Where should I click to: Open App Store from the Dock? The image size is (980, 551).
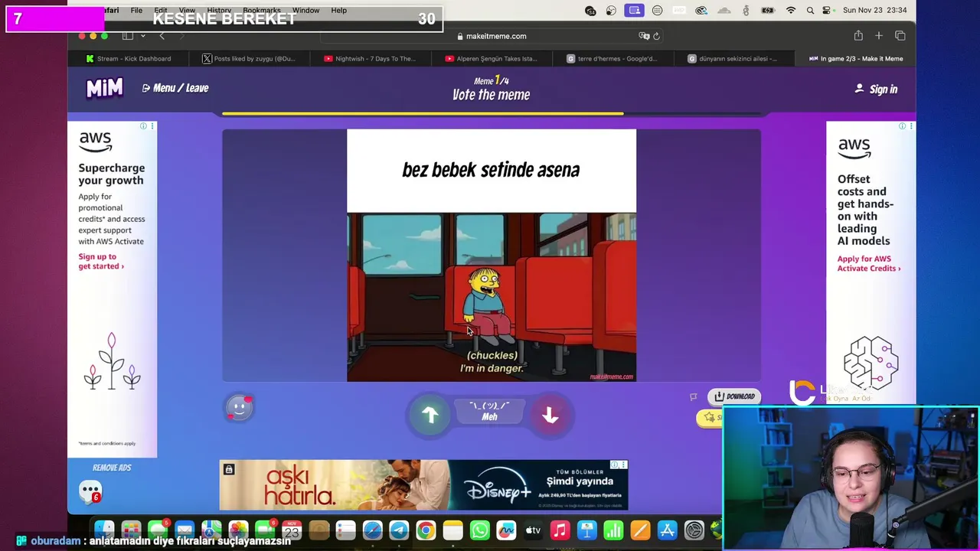tap(667, 530)
